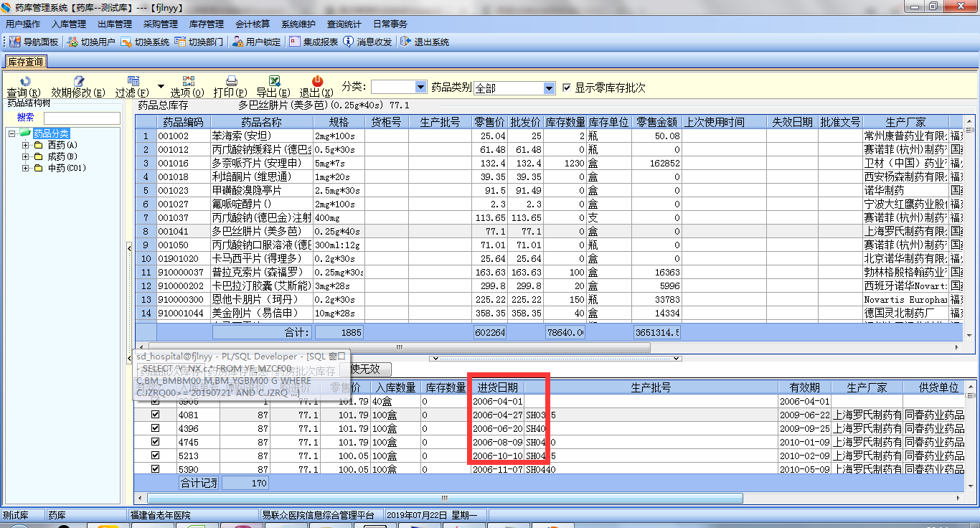Open the 用户操作 menu
The width and height of the screenshot is (980, 528).
23,24
